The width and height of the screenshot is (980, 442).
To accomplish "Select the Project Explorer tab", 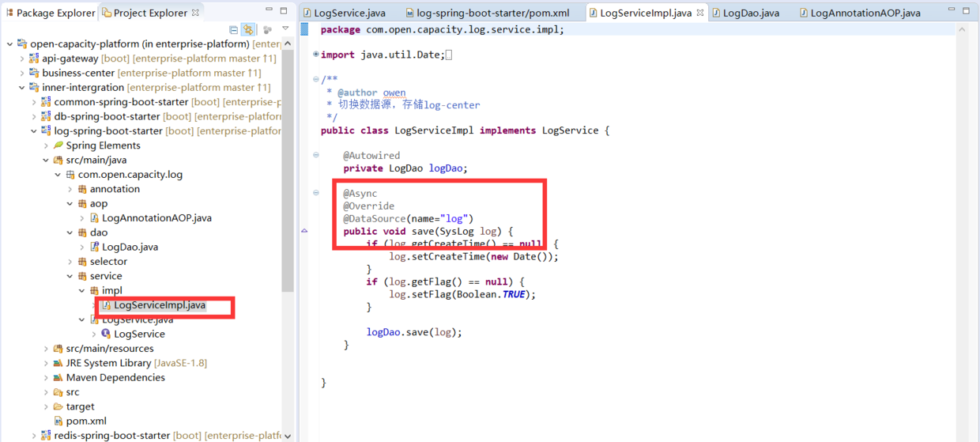I will pyautogui.click(x=150, y=13).
